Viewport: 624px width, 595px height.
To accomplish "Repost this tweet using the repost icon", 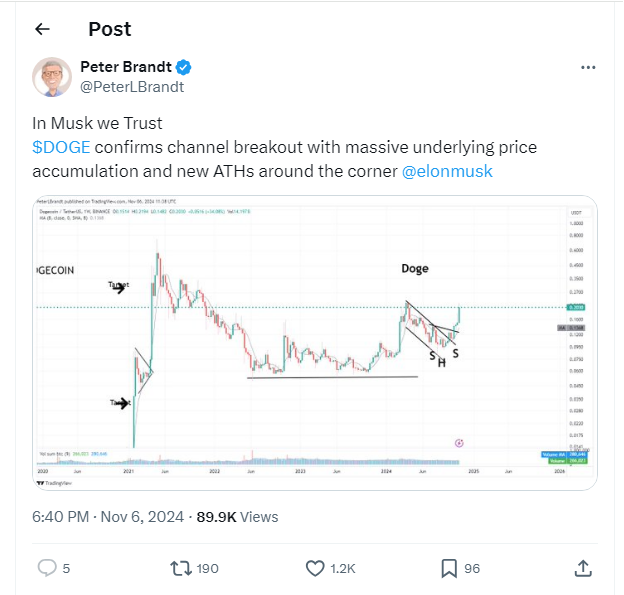I will tap(181, 568).
